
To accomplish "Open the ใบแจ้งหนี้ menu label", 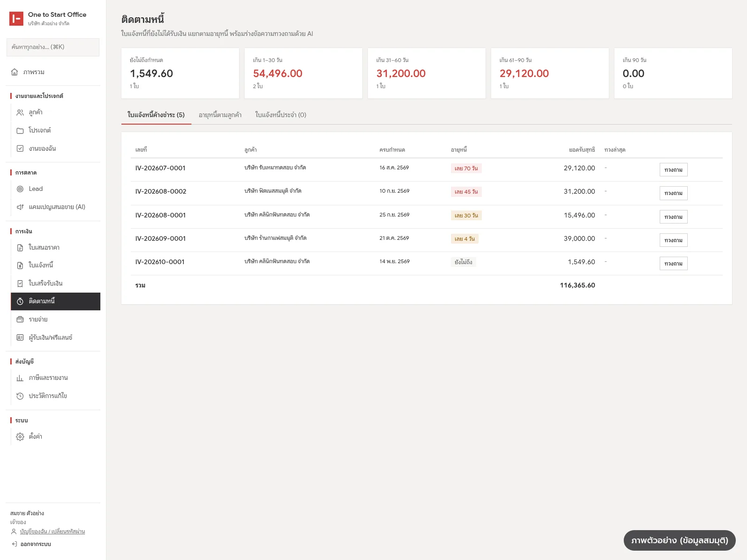I will (x=41, y=265).
